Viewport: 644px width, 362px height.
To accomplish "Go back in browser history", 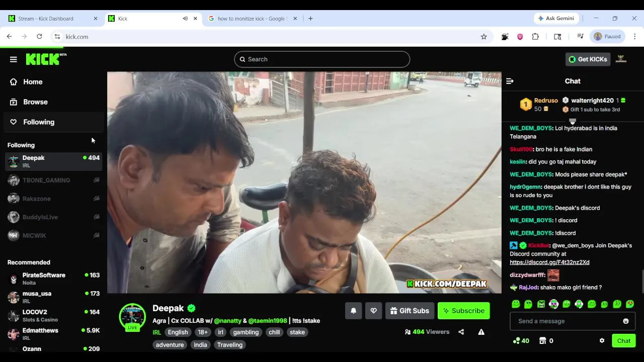I will tap(9, 37).
